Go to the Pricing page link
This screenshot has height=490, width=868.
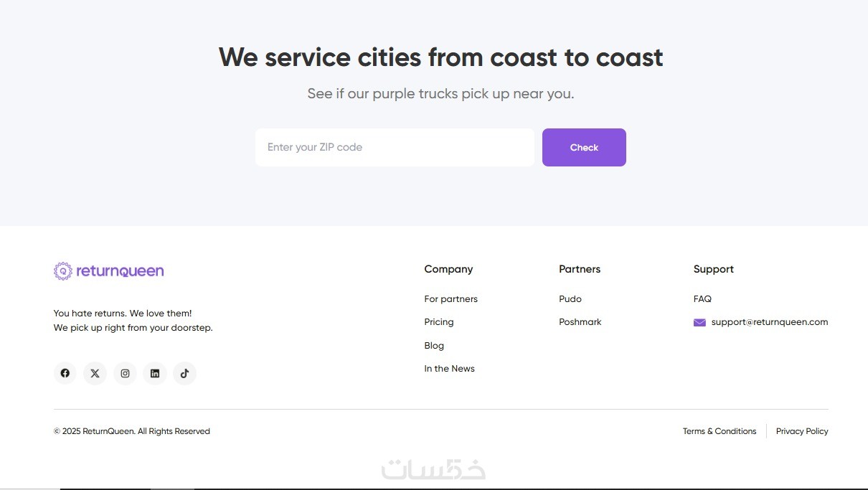pyautogui.click(x=439, y=322)
